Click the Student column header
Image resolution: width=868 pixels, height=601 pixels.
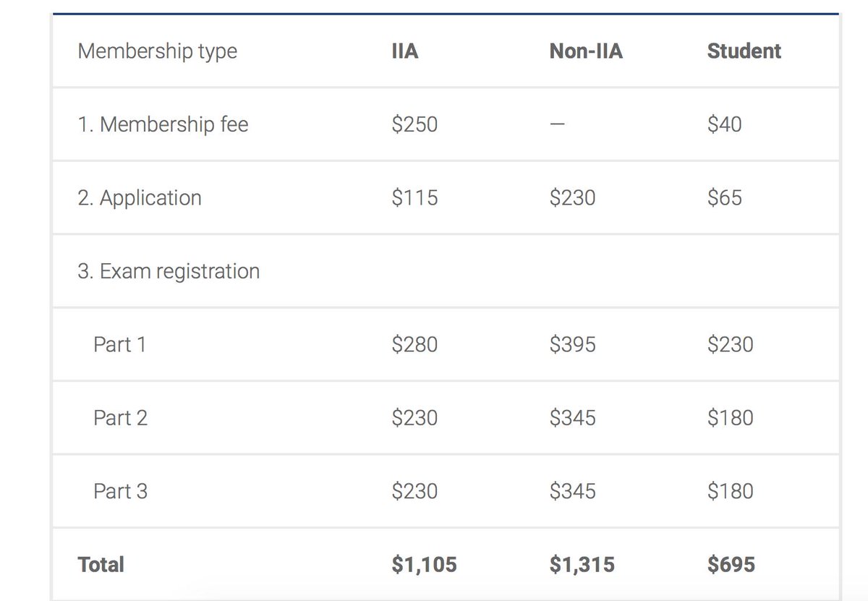point(744,51)
